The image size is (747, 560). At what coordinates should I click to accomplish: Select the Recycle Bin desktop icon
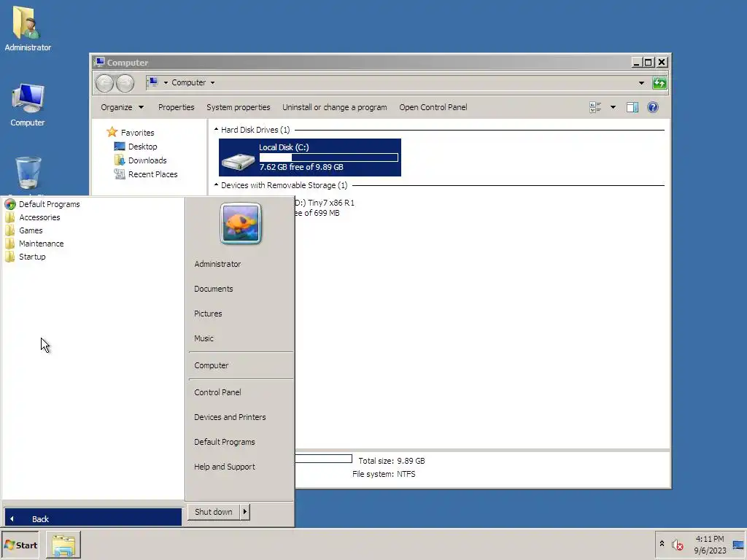pyautogui.click(x=28, y=174)
